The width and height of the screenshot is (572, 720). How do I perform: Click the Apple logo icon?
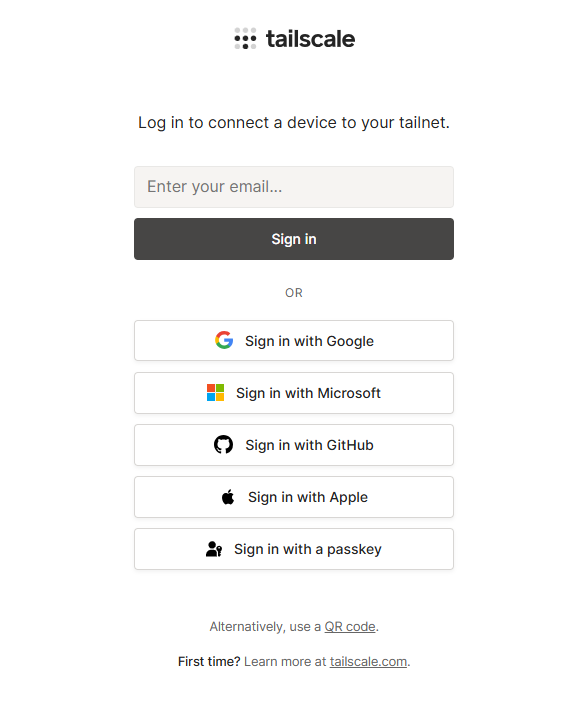tap(228, 496)
